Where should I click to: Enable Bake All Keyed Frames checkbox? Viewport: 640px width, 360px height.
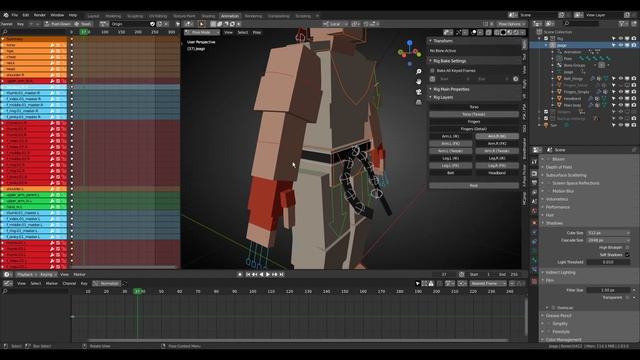pyautogui.click(x=433, y=71)
